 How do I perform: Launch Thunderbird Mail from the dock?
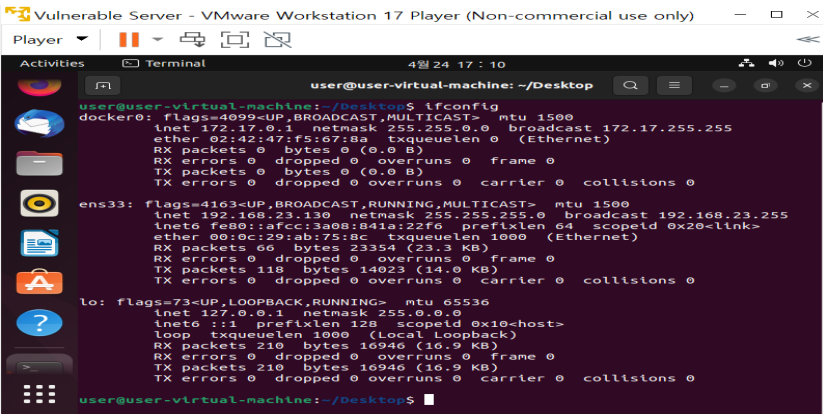tap(39, 124)
